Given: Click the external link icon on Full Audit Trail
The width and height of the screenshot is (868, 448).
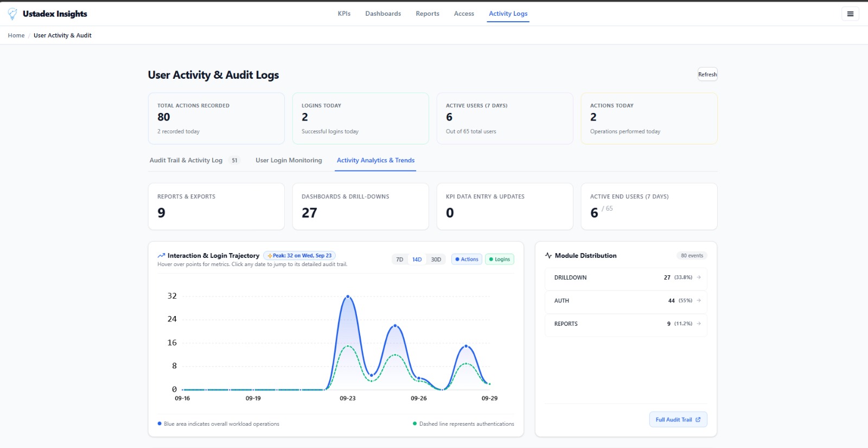Looking at the screenshot, I should click(698, 420).
